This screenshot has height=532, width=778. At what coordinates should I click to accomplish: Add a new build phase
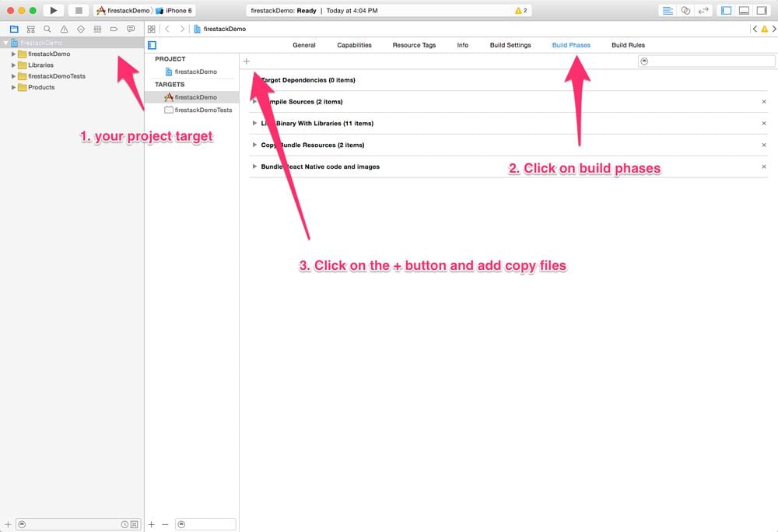[246, 61]
